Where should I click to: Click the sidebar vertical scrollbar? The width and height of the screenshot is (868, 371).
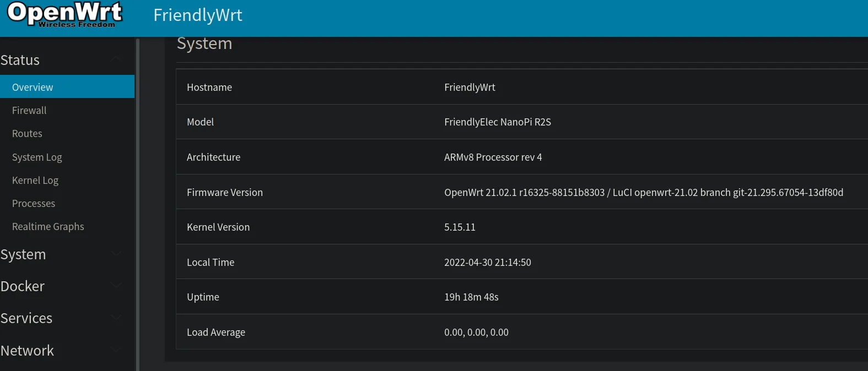click(137, 204)
